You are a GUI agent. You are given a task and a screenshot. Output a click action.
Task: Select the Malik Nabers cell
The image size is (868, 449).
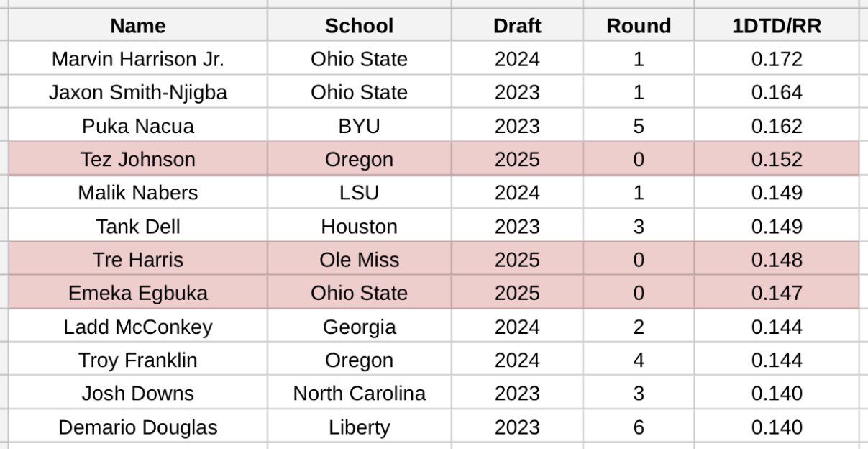coord(137,192)
